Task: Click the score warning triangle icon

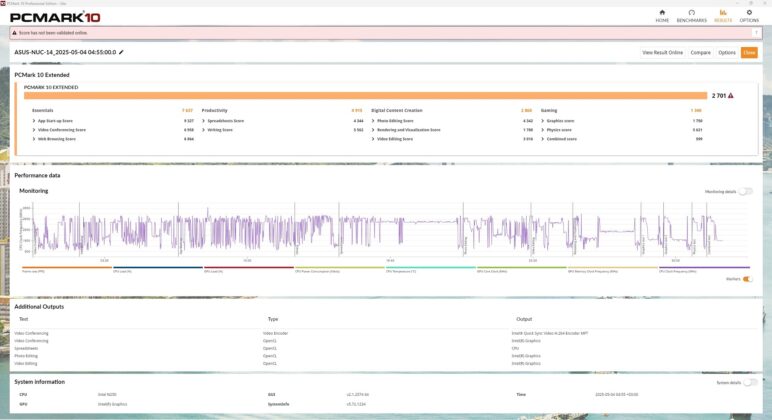Action: [x=731, y=96]
